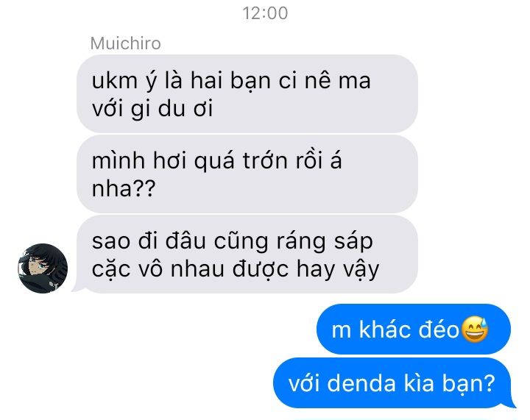This screenshot has height=420, width=530.
Task: Tap the 12:00 timestamp label
Action: tap(265, 13)
